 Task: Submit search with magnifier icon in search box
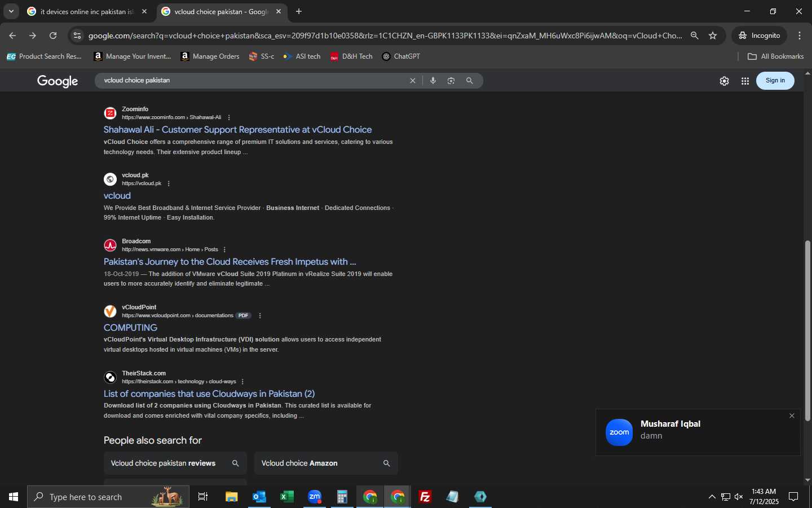coord(469,81)
